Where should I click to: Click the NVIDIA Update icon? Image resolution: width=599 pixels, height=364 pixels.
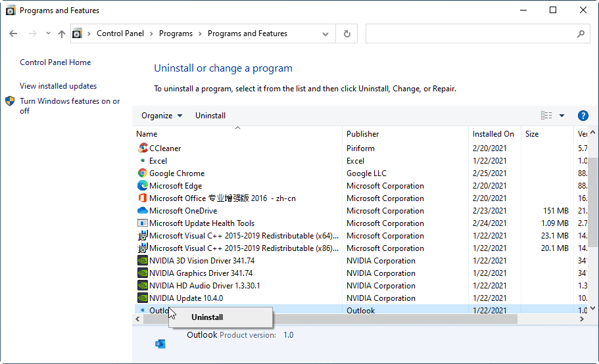(x=143, y=298)
